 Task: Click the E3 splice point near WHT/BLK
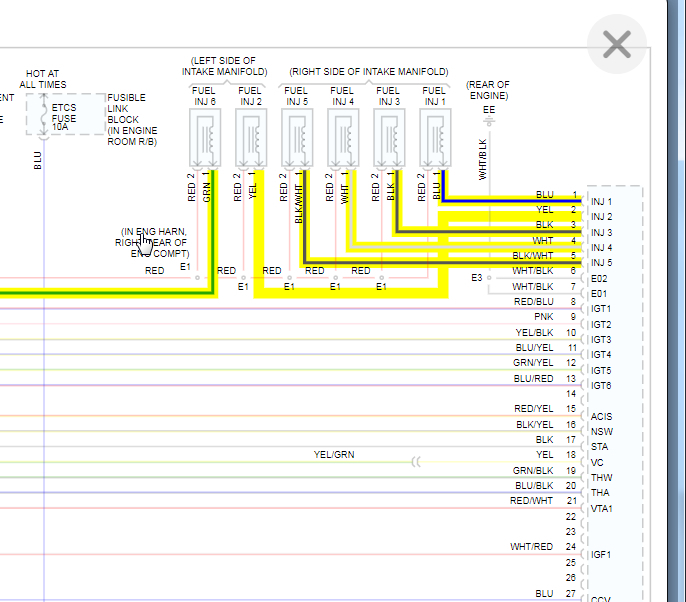point(489,278)
